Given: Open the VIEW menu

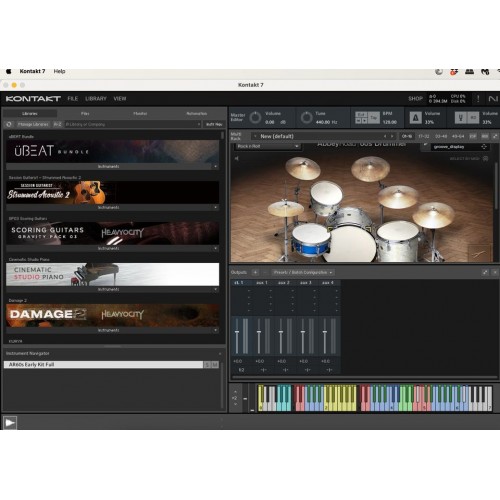Looking at the screenshot, I should coord(120,99).
